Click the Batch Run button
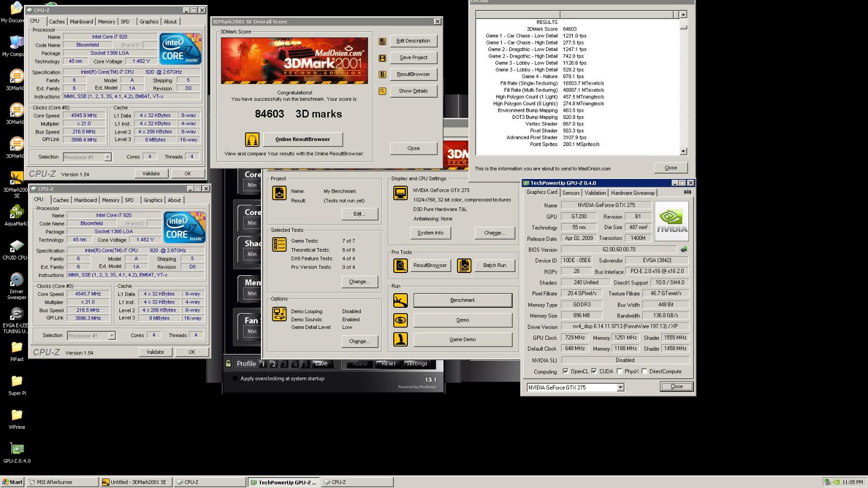The image size is (868, 488). (x=495, y=265)
